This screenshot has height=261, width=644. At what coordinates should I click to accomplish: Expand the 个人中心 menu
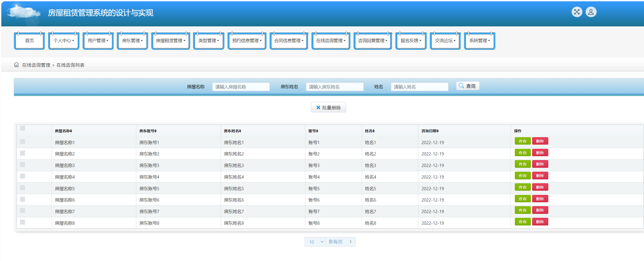64,41
